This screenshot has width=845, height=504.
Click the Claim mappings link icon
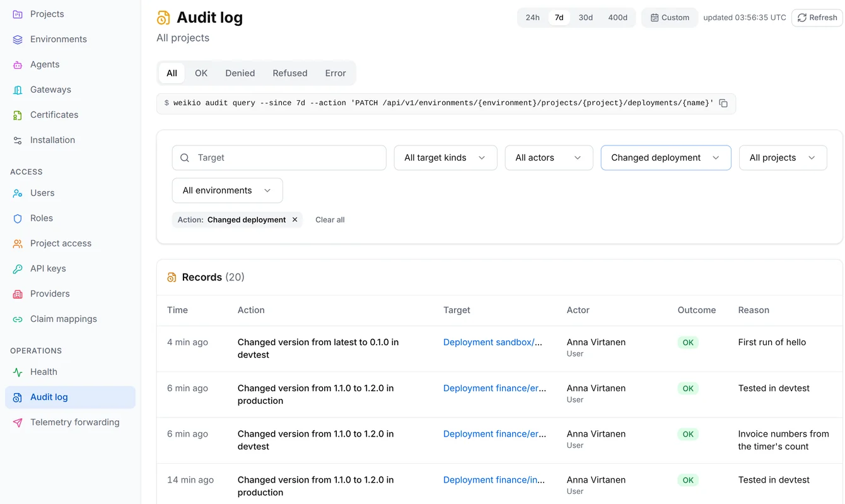pyautogui.click(x=18, y=319)
